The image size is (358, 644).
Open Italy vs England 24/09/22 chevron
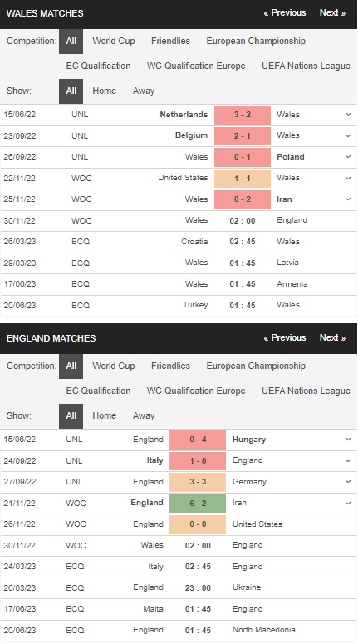pyautogui.click(x=348, y=461)
